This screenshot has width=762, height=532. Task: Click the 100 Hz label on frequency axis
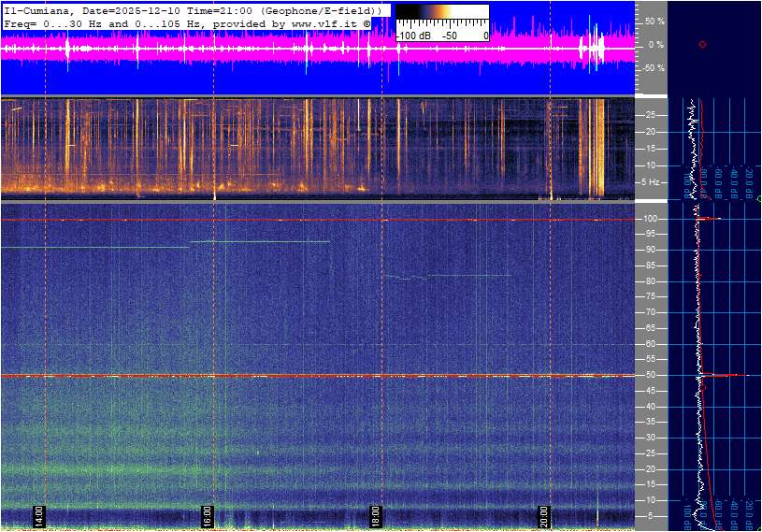[650, 219]
